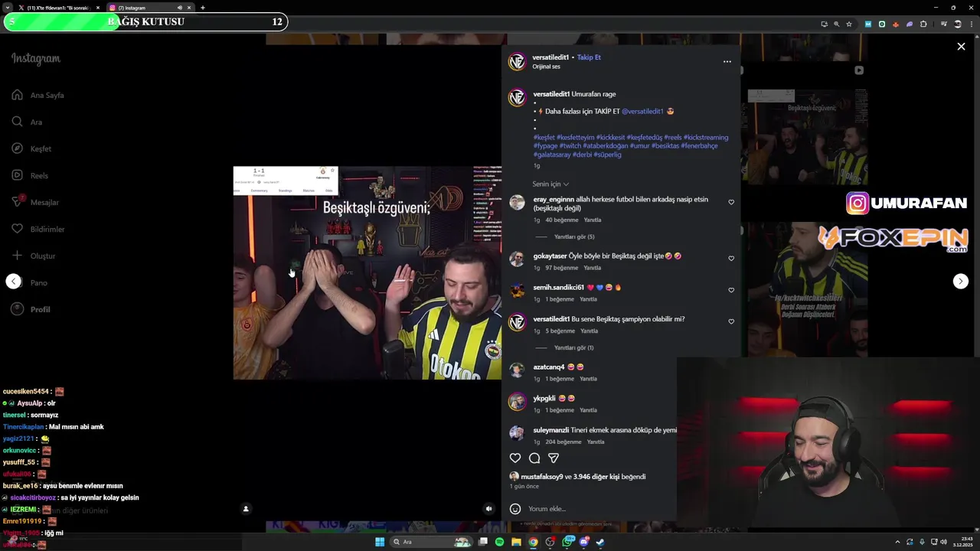Click Takip Et to follow versatiledit1
Viewport: 980px width, 551px height.
pos(589,57)
